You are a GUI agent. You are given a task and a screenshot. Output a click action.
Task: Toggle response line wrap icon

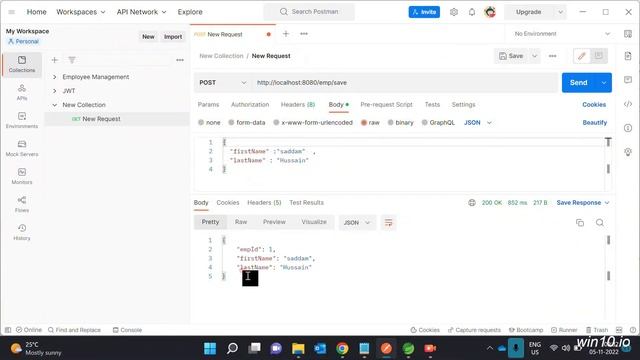(x=388, y=223)
